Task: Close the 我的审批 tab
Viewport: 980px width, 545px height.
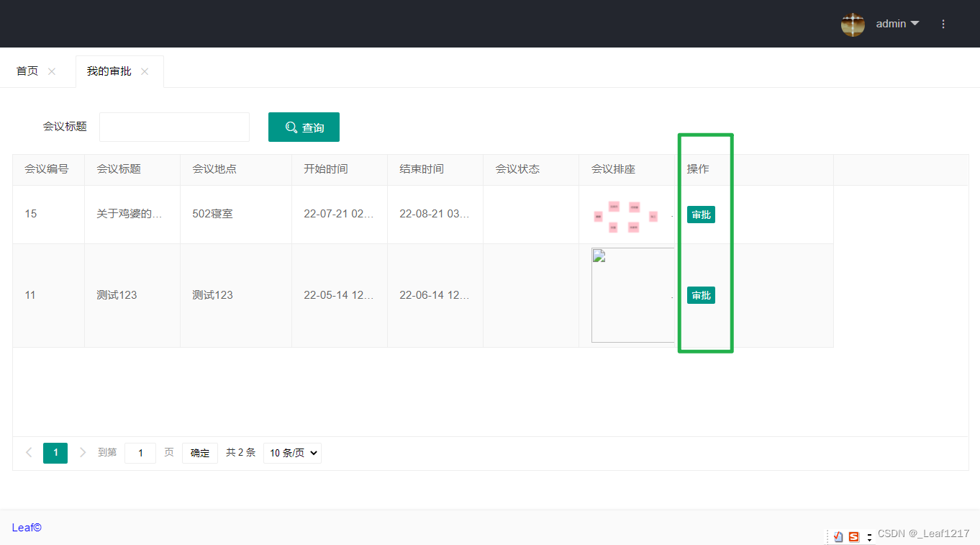Action: click(145, 71)
